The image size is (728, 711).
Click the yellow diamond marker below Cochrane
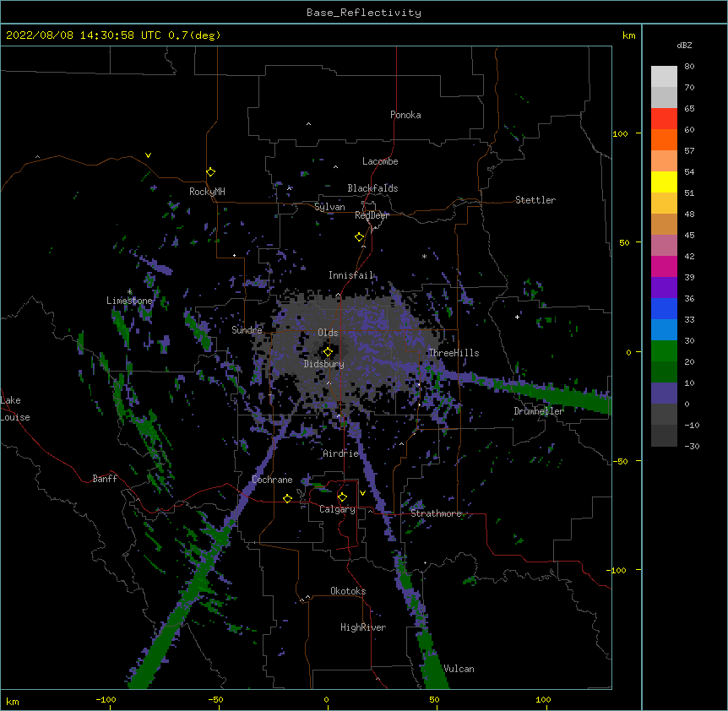click(x=287, y=498)
